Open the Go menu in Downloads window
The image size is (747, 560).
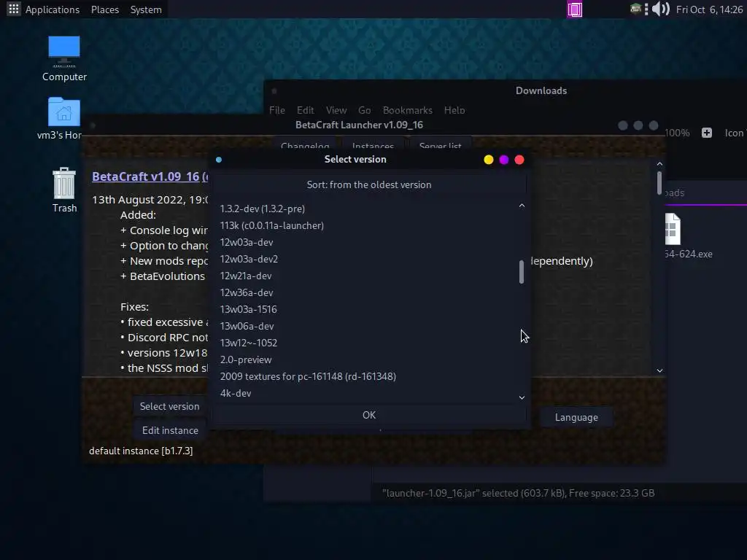coord(365,110)
